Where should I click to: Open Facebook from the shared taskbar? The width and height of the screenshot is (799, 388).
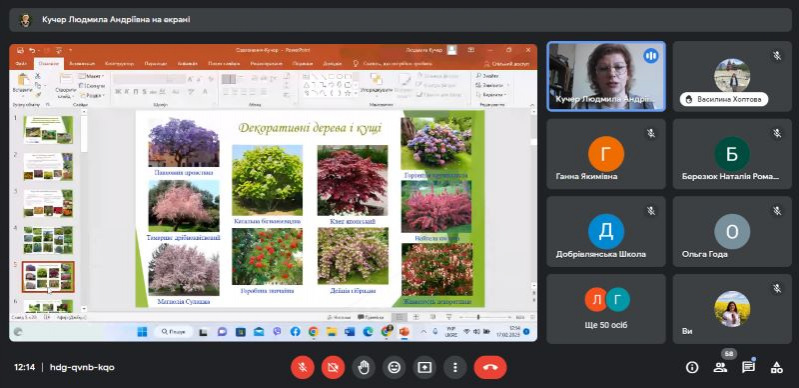295,332
